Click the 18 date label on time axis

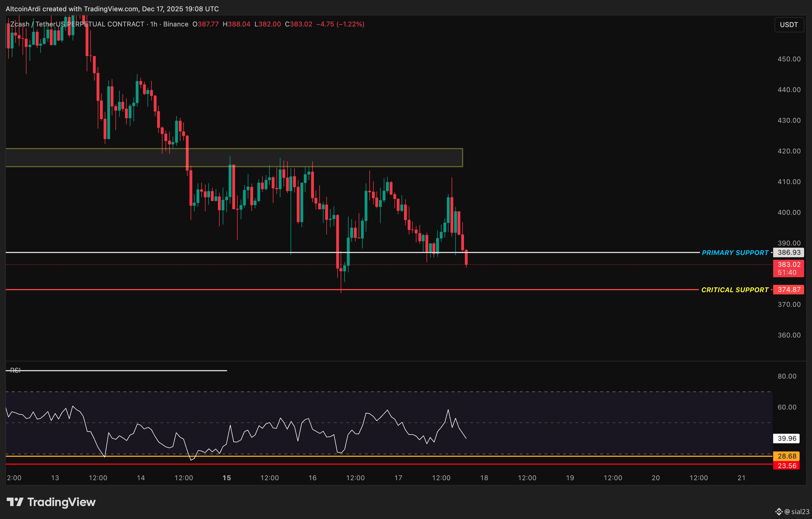484,478
